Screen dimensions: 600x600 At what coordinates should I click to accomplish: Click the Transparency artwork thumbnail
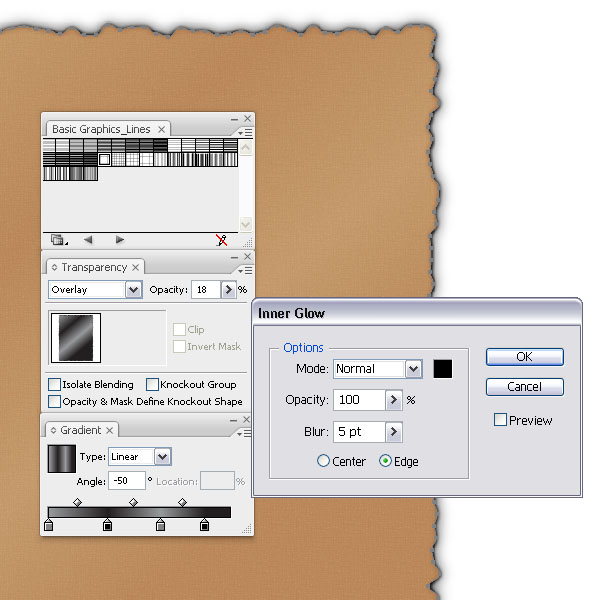pos(76,338)
